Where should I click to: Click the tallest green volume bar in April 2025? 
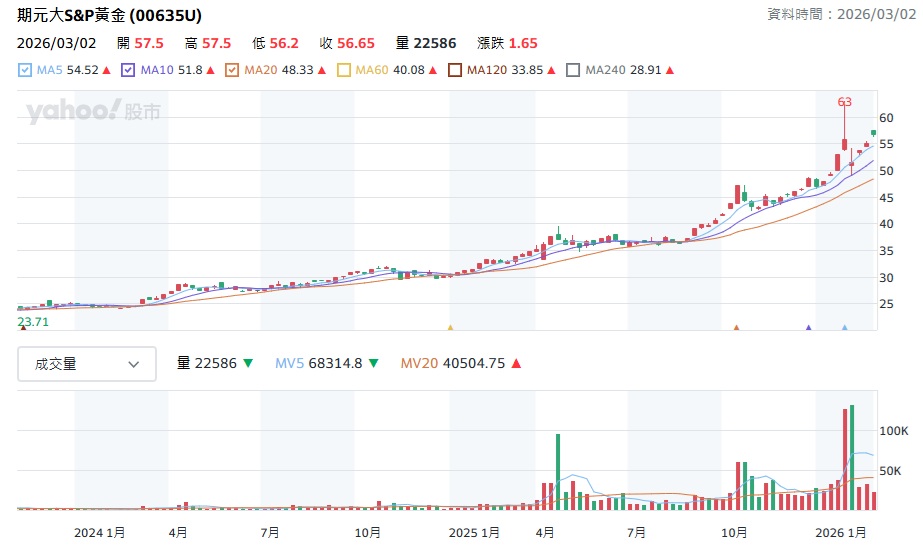pyautogui.click(x=557, y=472)
